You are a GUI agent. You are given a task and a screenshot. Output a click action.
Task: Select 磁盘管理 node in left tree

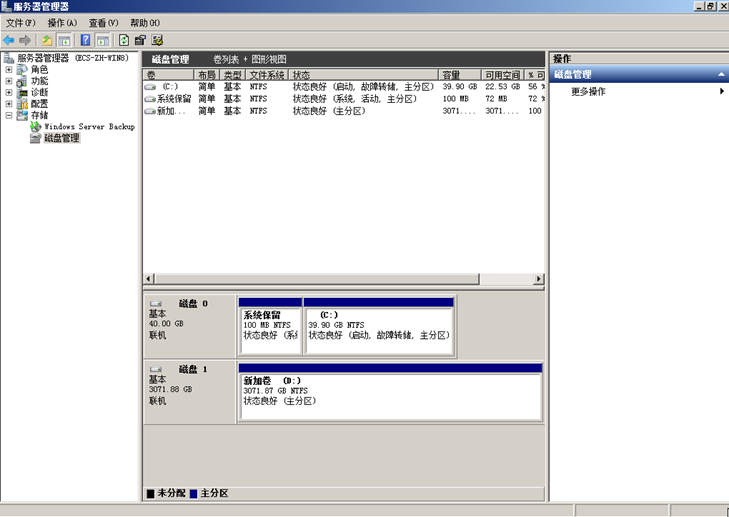click(61, 138)
